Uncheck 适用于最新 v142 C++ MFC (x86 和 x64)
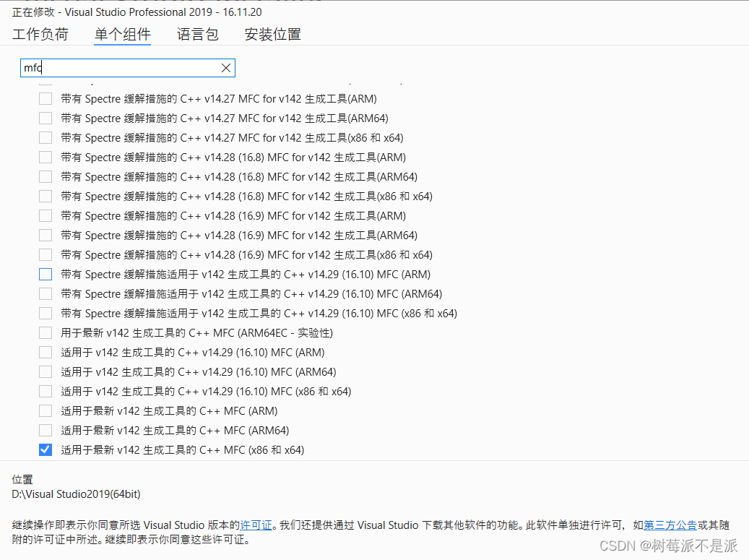The width and height of the screenshot is (749, 560). (x=46, y=449)
